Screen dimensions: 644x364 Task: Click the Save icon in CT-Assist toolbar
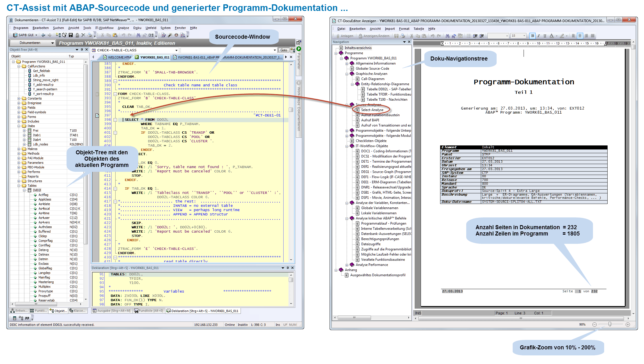click(71, 35)
